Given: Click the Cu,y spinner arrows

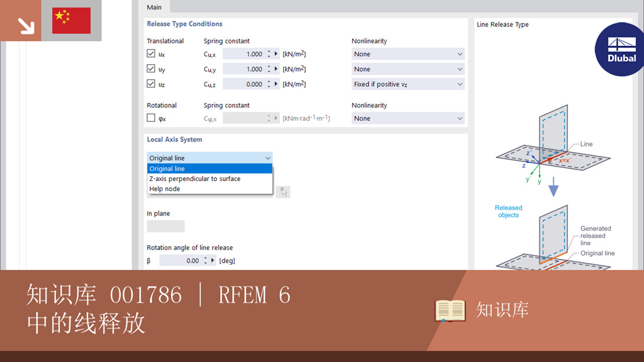Looking at the screenshot, I should click(x=269, y=69).
